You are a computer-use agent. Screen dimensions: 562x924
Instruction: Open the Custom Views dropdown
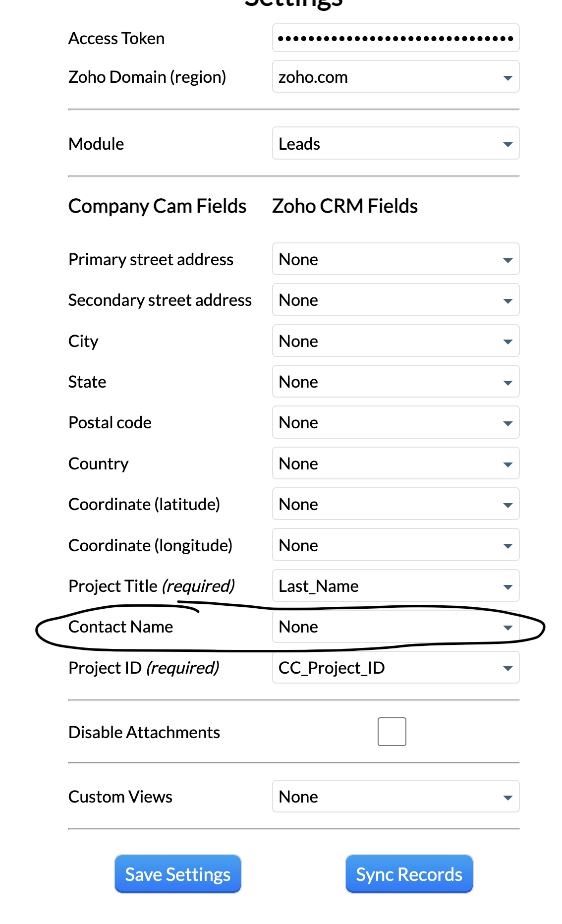tap(395, 797)
